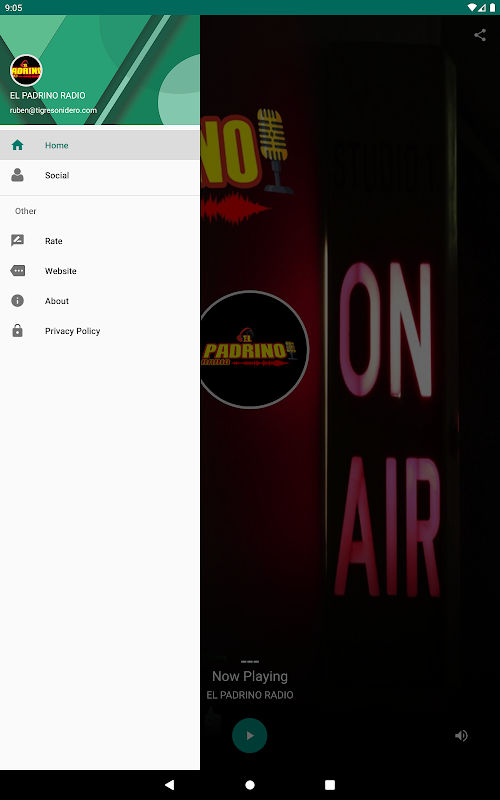Tap the share icon in the top corner
Viewport: 500px width, 800px height.
click(480, 35)
